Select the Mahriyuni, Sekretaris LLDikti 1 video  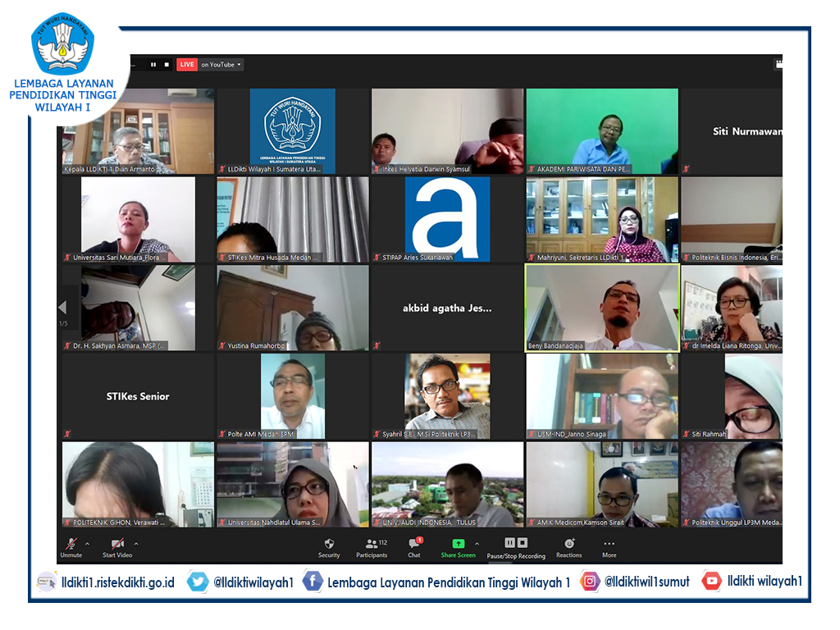(x=602, y=220)
